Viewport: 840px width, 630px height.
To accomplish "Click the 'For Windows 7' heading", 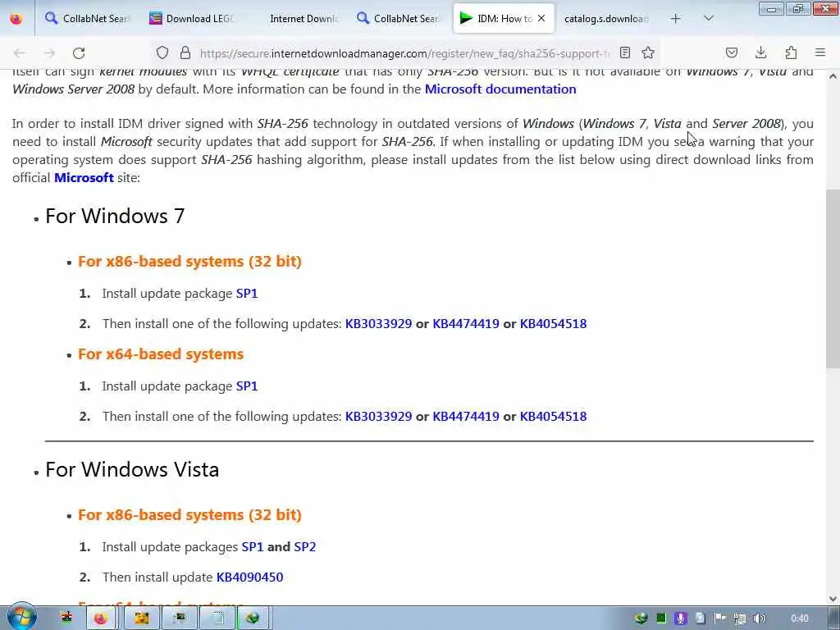I will tap(115, 216).
